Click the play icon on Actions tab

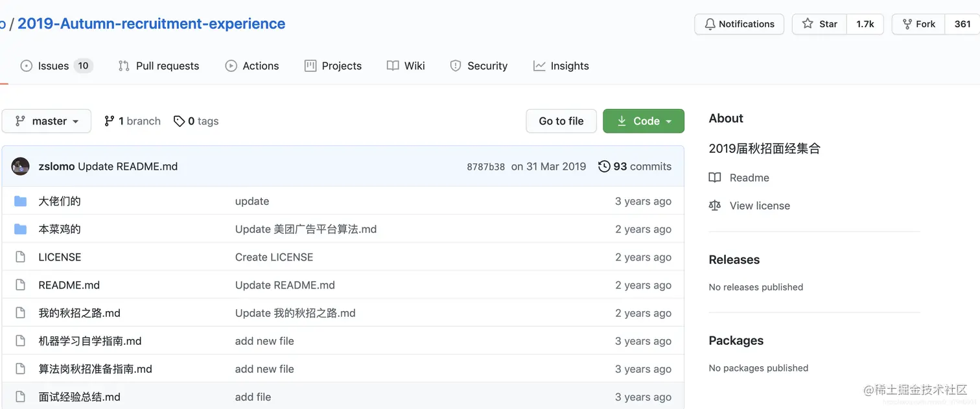pyautogui.click(x=231, y=65)
